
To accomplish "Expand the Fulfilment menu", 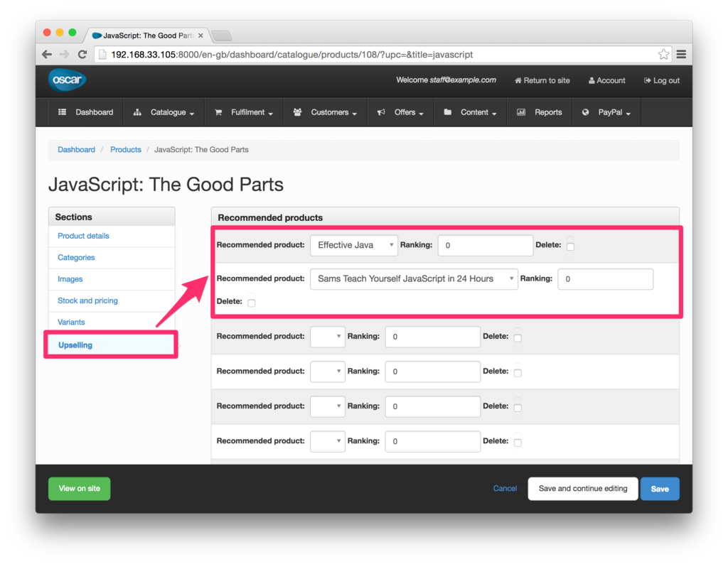I will point(244,112).
